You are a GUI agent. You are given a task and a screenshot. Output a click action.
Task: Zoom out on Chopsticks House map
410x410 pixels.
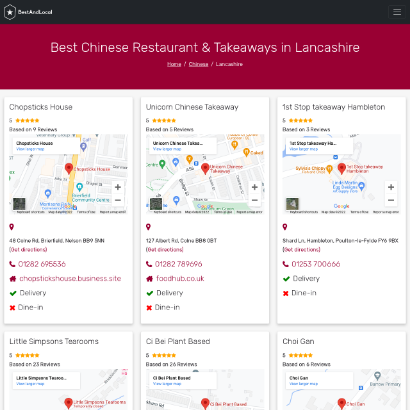click(118, 200)
